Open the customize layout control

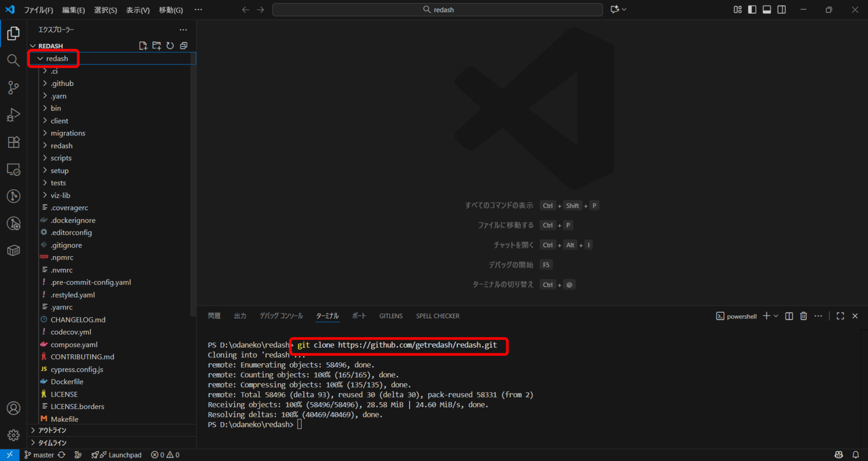pyautogui.click(x=738, y=10)
